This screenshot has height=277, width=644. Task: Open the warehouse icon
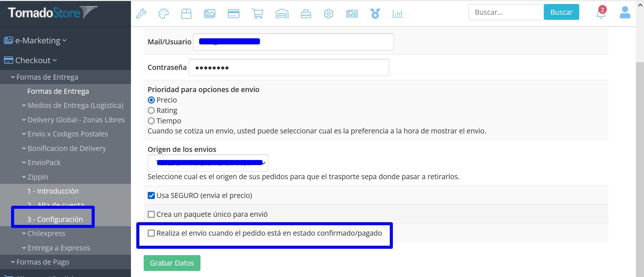tap(282, 14)
